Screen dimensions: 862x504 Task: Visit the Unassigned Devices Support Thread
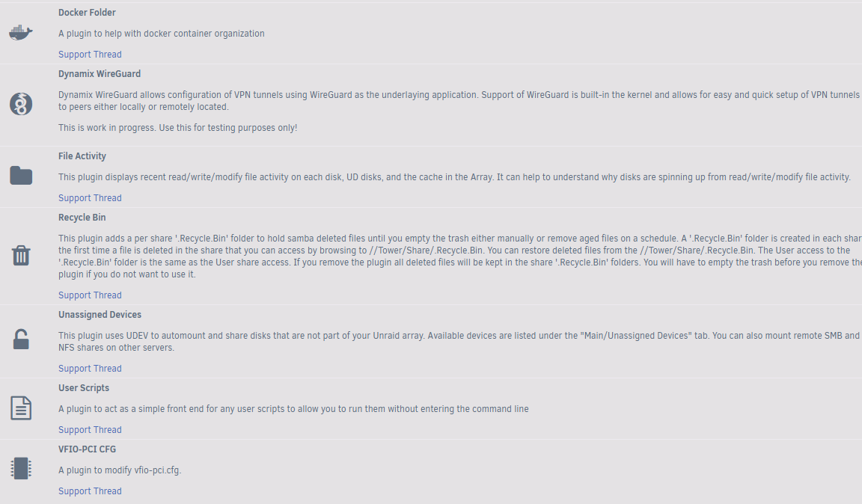click(90, 369)
